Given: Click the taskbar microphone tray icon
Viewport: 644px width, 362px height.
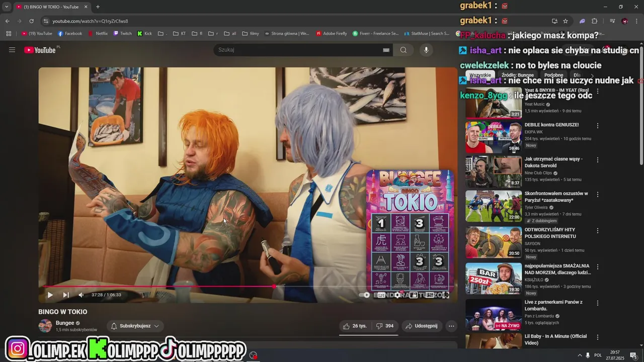Looking at the screenshot, I should pyautogui.click(x=588, y=355).
